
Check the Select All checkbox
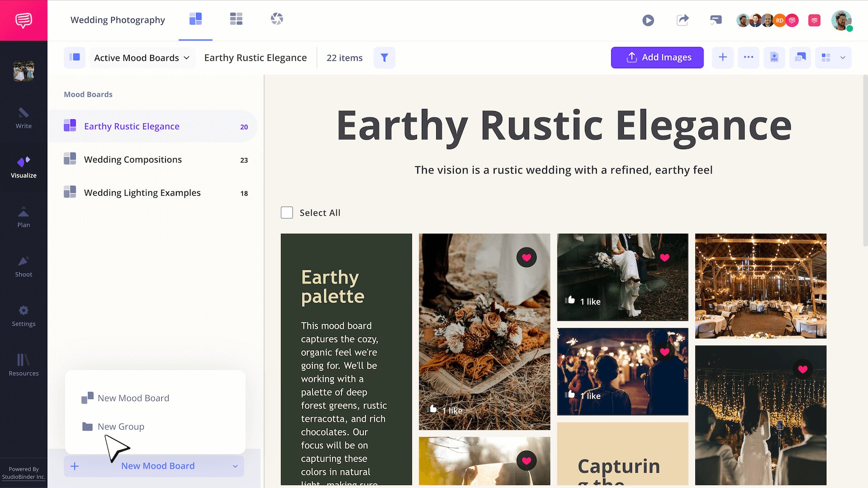(x=287, y=213)
